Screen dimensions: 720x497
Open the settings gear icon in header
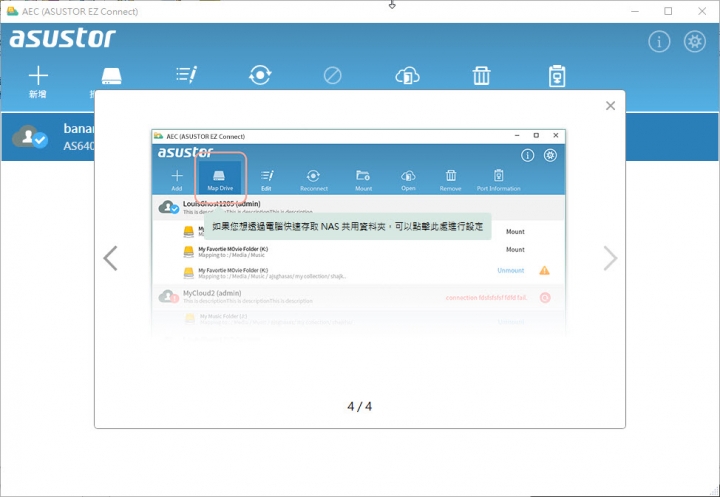pyautogui.click(x=695, y=42)
